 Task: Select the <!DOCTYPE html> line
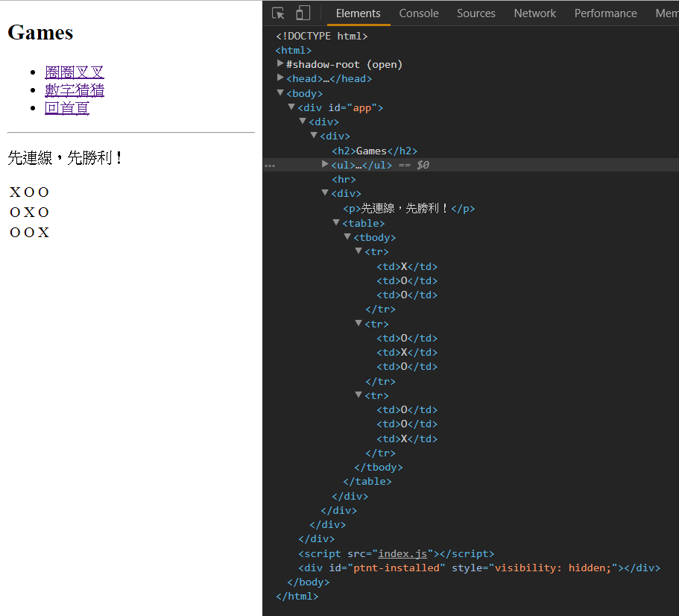point(322,36)
